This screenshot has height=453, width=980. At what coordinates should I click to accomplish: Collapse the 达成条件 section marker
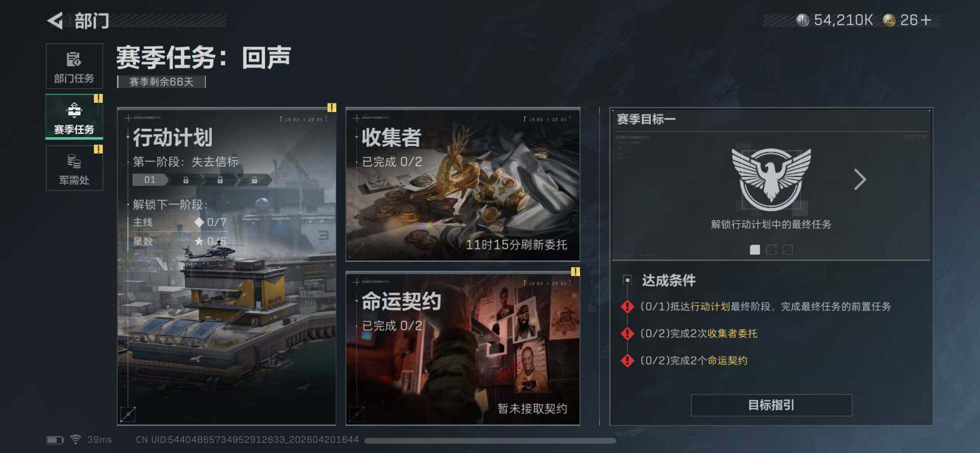click(x=627, y=280)
